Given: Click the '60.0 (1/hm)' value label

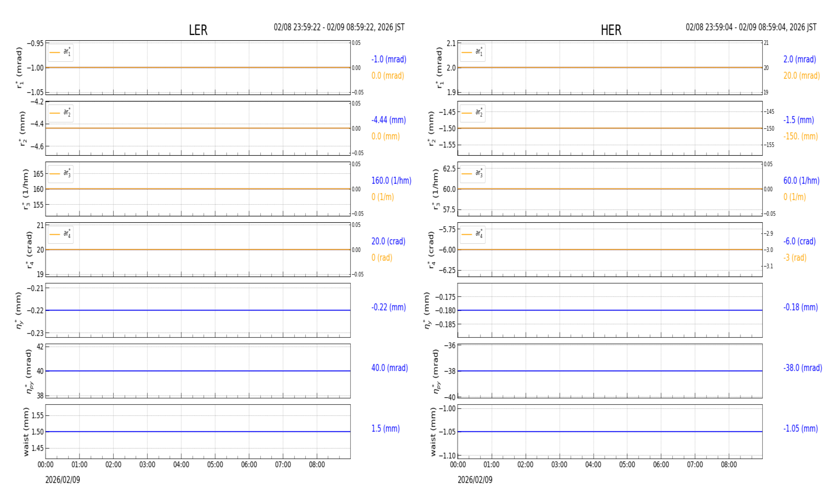Looking at the screenshot, I should coord(801,181).
